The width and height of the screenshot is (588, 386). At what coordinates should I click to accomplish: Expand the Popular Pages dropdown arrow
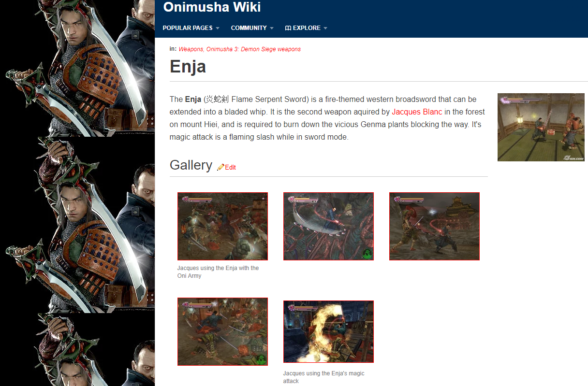tap(218, 28)
